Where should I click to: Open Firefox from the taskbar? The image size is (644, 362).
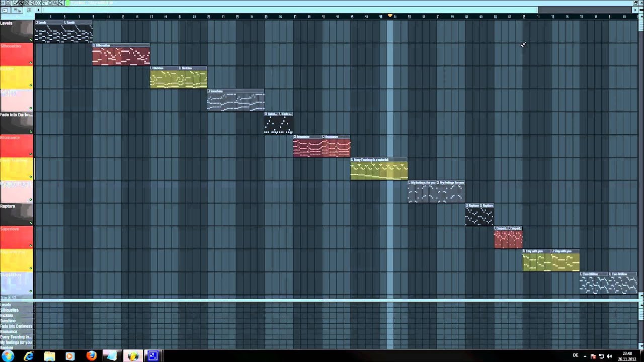91,356
